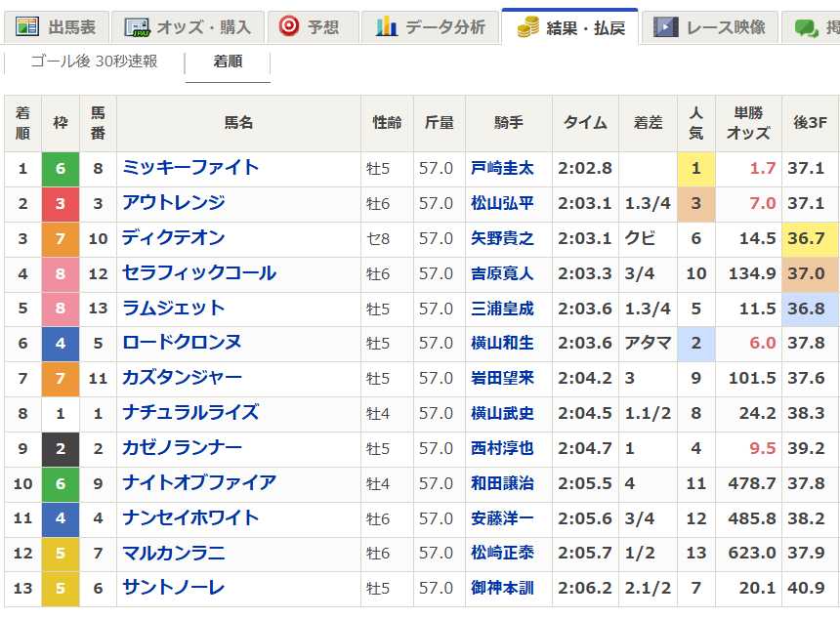Image resolution: width=840 pixels, height=619 pixels.
Task: Click last-3F value 40.9
Action: click(x=806, y=589)
